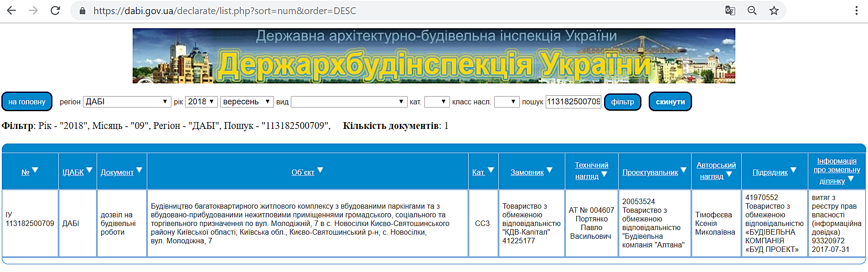Sort by Інформація про земельну ділянку link

click(837, 171)
